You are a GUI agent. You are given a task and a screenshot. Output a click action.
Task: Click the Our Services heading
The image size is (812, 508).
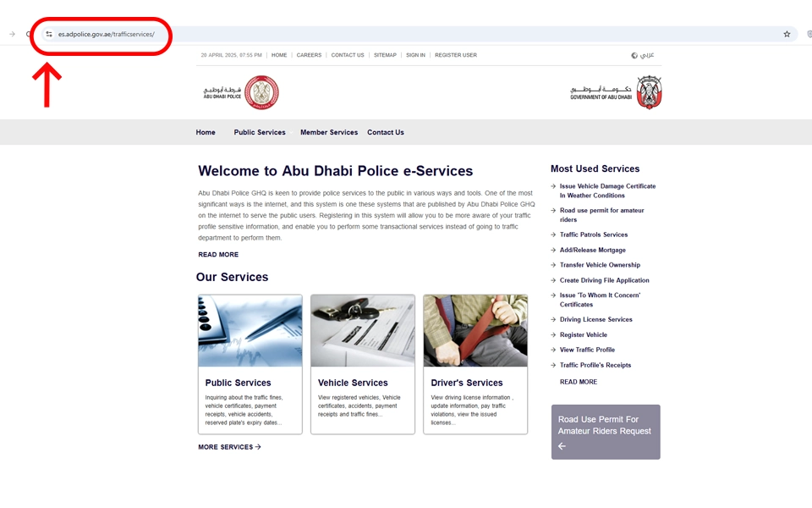click(x=232, y=278)
